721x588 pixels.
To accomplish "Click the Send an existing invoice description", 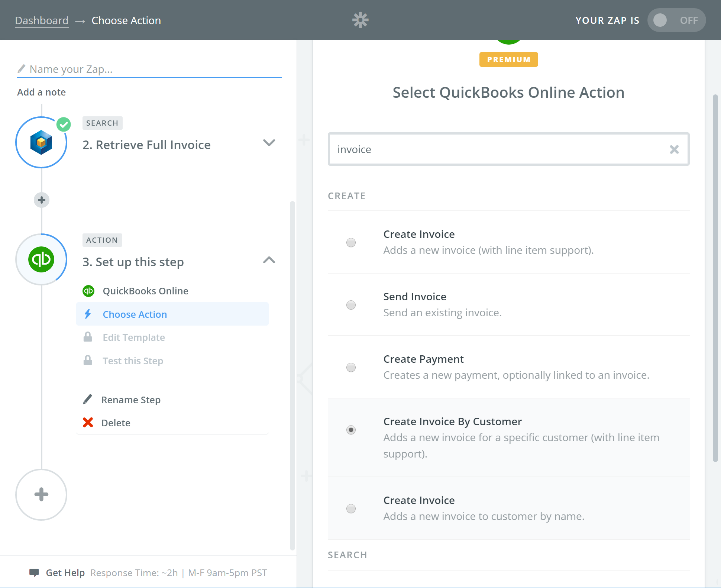I will pos(442,313).
